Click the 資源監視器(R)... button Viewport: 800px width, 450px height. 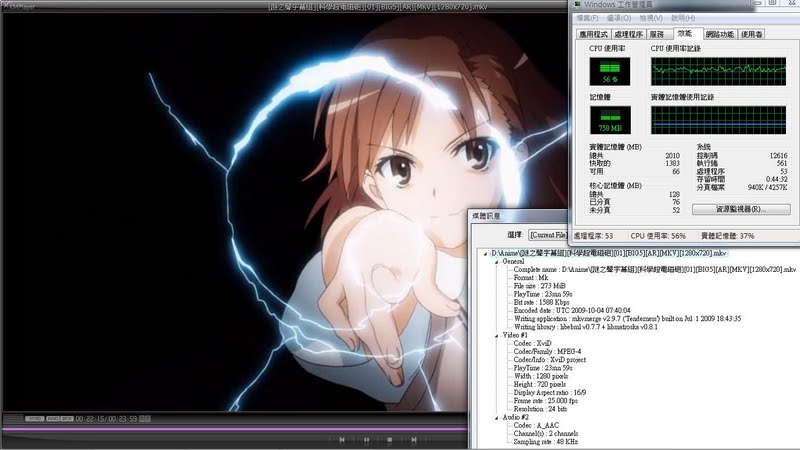tap(741, 209)
